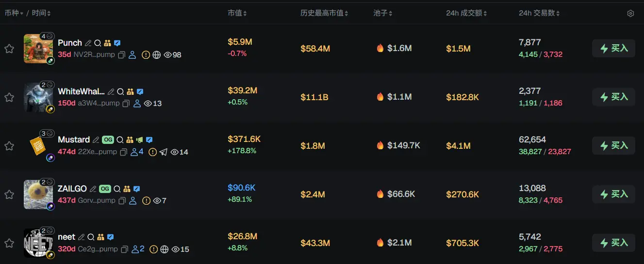Open the table settings gear icon
Screen dimensions: 644x264
630,14
